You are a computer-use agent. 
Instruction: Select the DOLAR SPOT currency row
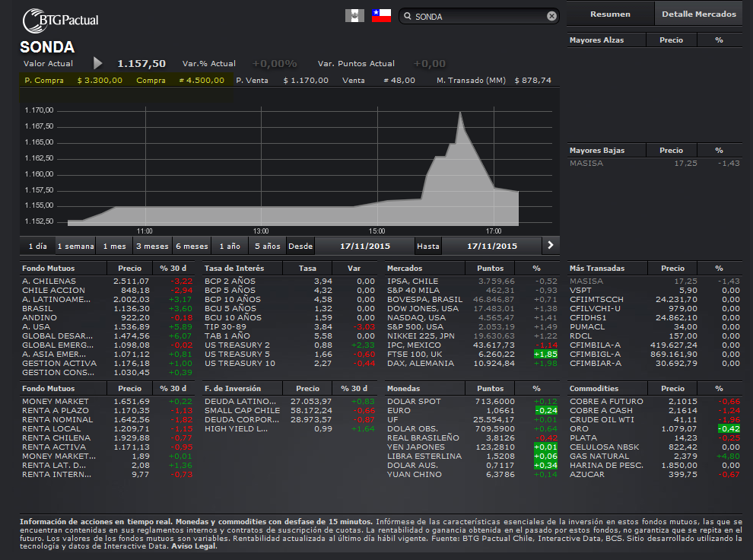(413, 401)
